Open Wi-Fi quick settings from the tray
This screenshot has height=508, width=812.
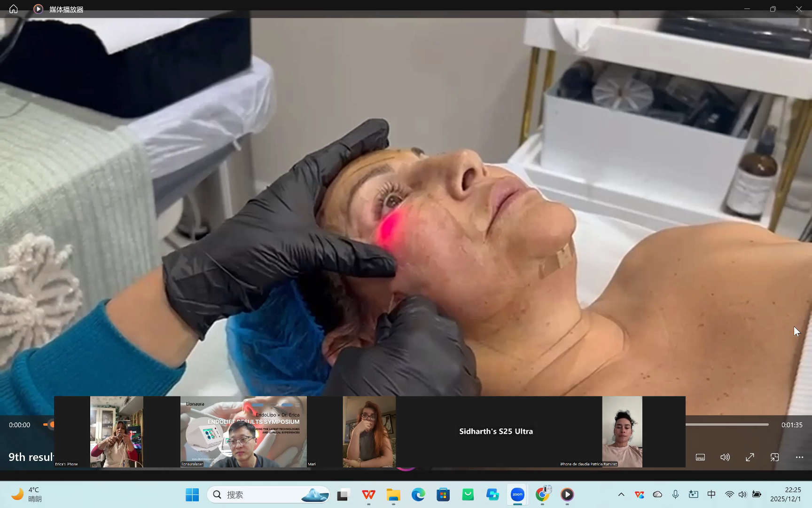(x=729, y=494)
